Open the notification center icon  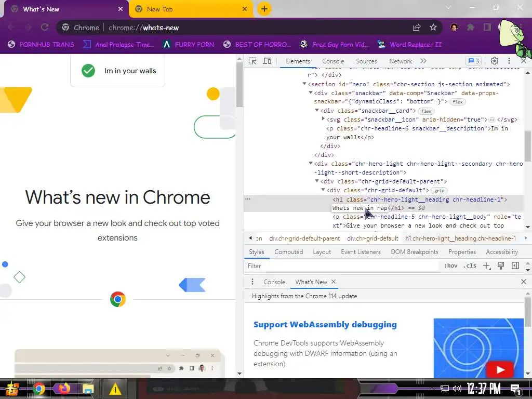tap(516, 390)
